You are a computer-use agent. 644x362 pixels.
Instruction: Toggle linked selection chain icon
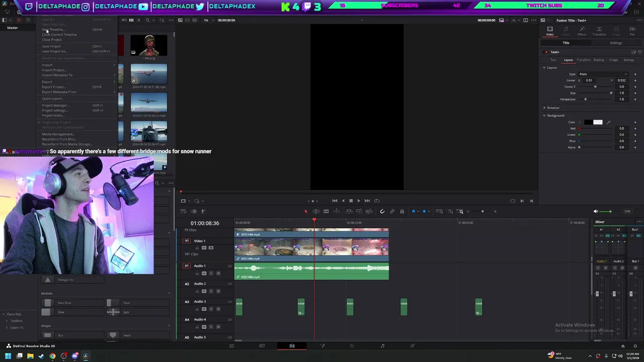pos(392,211)
